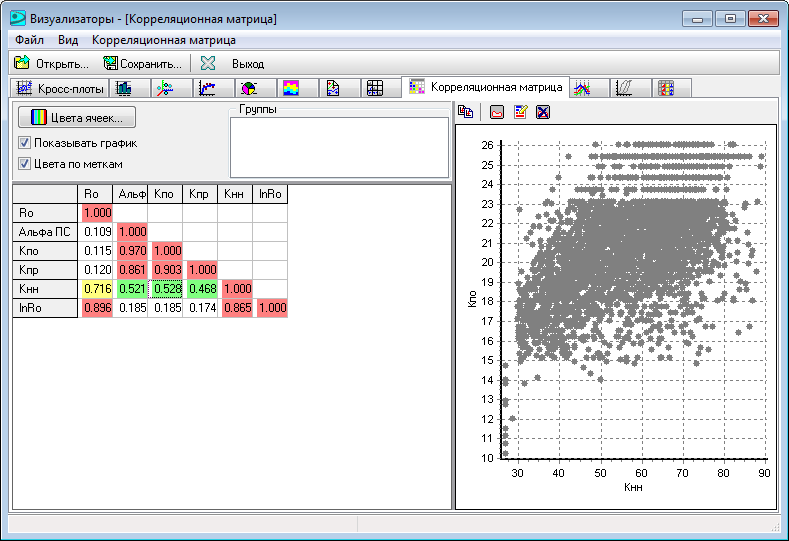
Task: Open the curves plot tab icon
Action: (624, 88)
